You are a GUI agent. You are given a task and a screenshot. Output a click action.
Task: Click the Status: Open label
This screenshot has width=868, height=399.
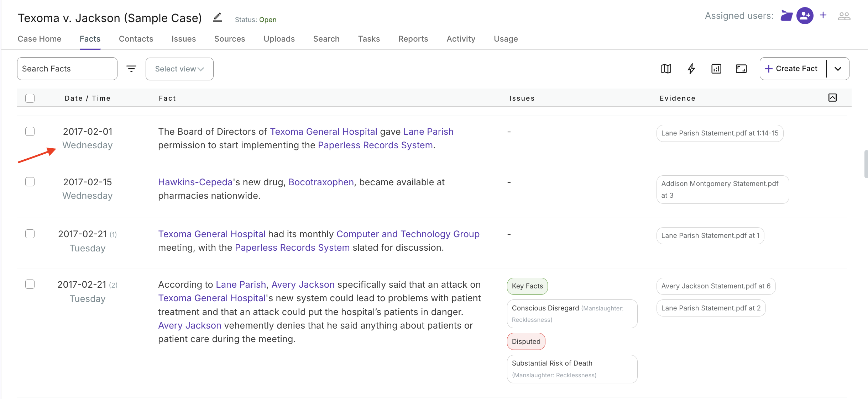256,20
